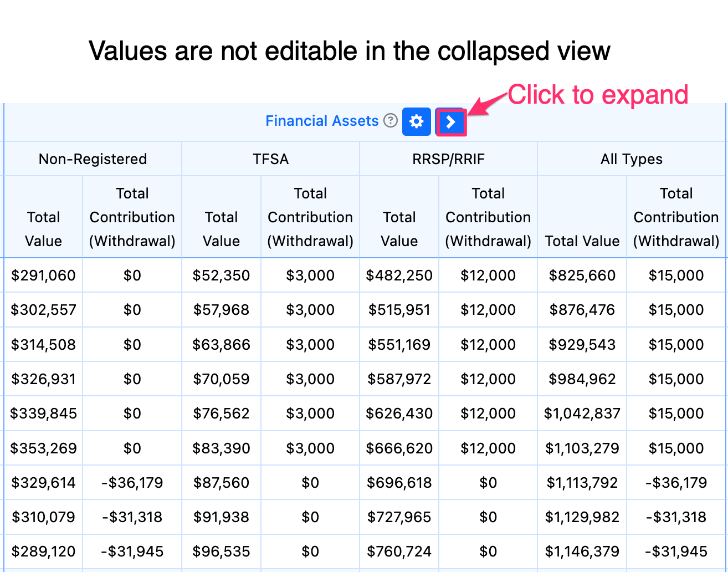
Task: Select the All Types column group header
Action: (x=632, y=159)
